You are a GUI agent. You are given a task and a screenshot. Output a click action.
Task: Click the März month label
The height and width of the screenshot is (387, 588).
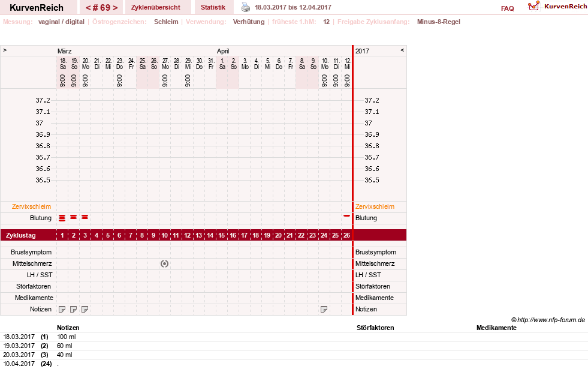(x=65, y=51)
